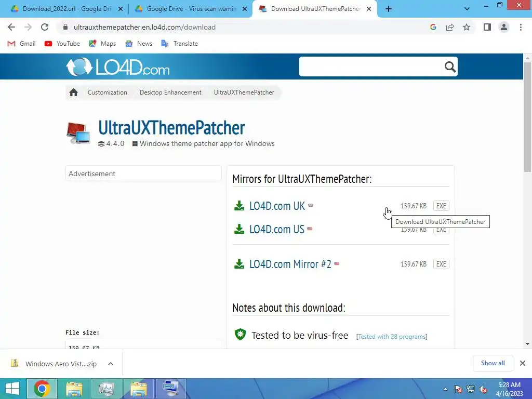The image size is (532, 399).
Task: Bookmark this page with the star icon
Action: (x=467, y=27)
